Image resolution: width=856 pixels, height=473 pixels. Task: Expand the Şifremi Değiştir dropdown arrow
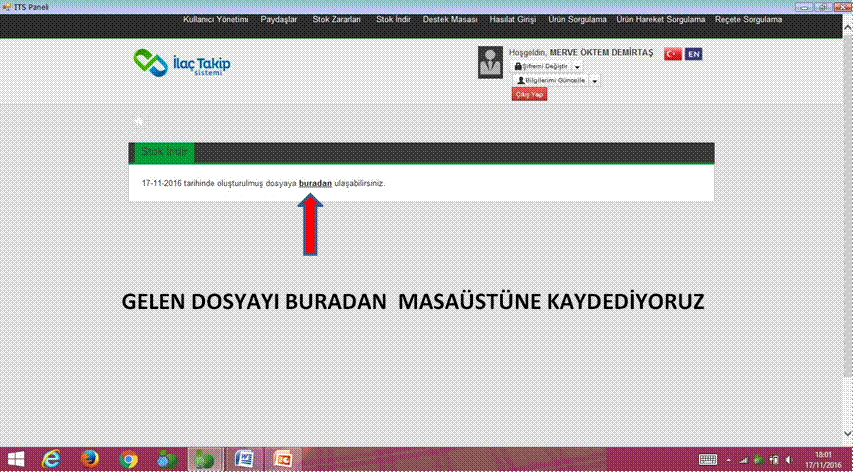click(578, 66)
